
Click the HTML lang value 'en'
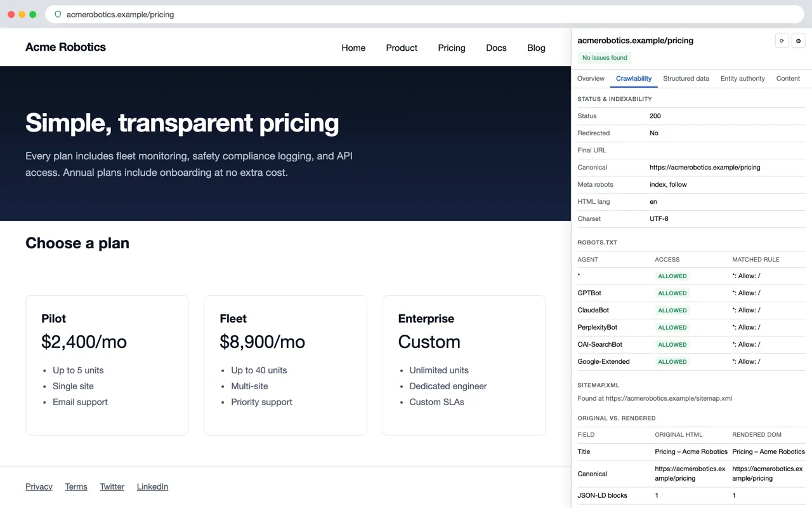click(x=653, y=202)
